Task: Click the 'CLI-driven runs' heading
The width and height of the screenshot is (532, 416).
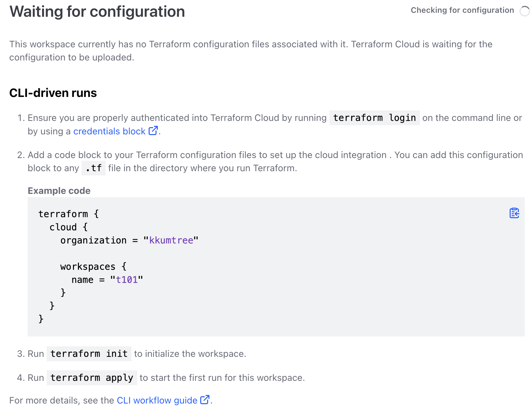Action: (53, 93)
